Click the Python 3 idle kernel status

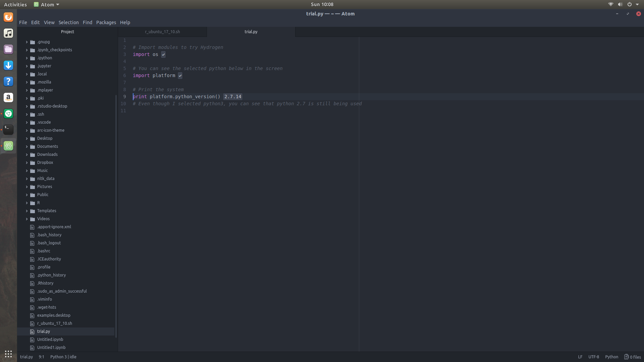coord(63,357)
